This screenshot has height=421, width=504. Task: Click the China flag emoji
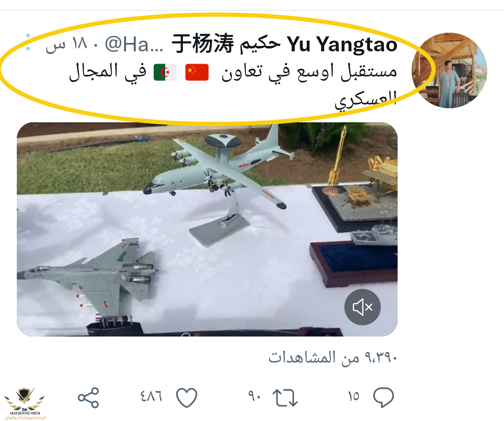[197, 72]
